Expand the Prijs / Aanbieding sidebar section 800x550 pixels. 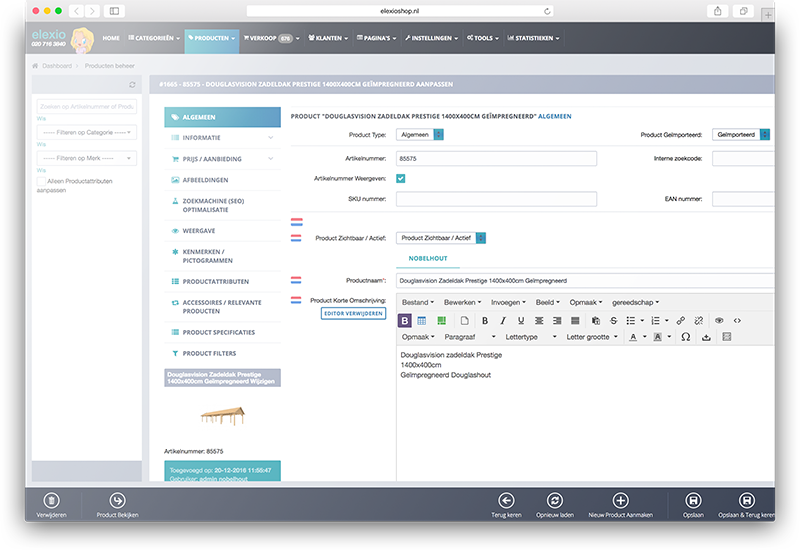222,159
